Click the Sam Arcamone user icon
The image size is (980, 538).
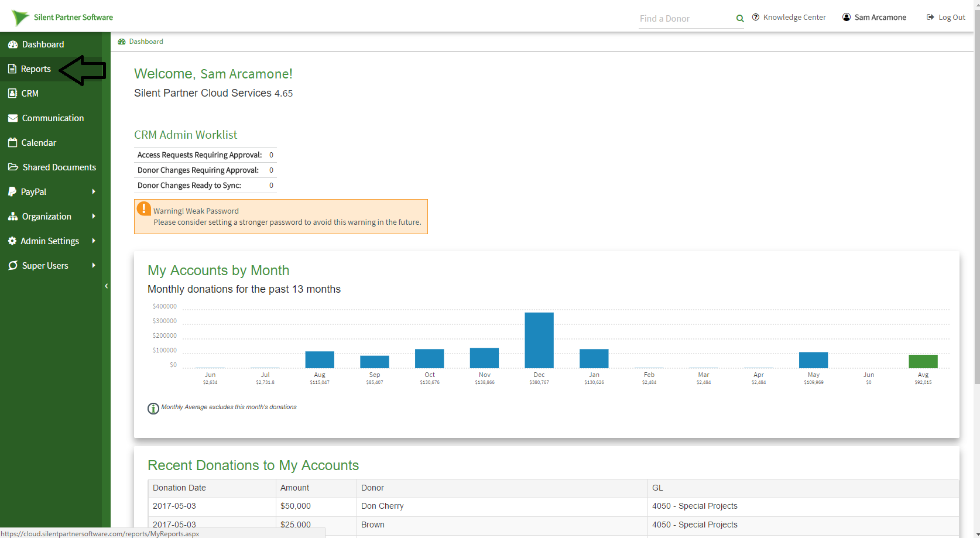(x=847, y=17)
